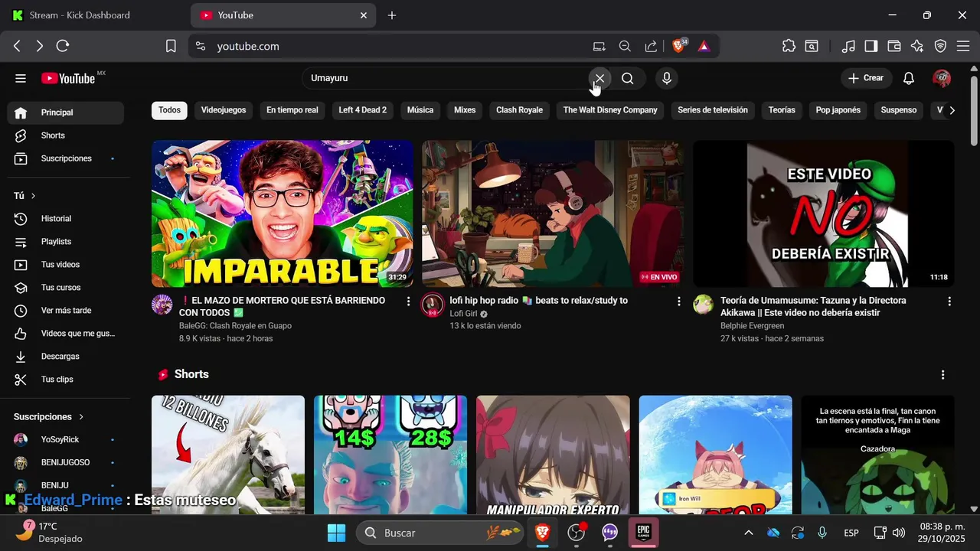
Task: Open the YouTube hamburger guide menu
Action: pyautogui.click(x=21, y=78)
